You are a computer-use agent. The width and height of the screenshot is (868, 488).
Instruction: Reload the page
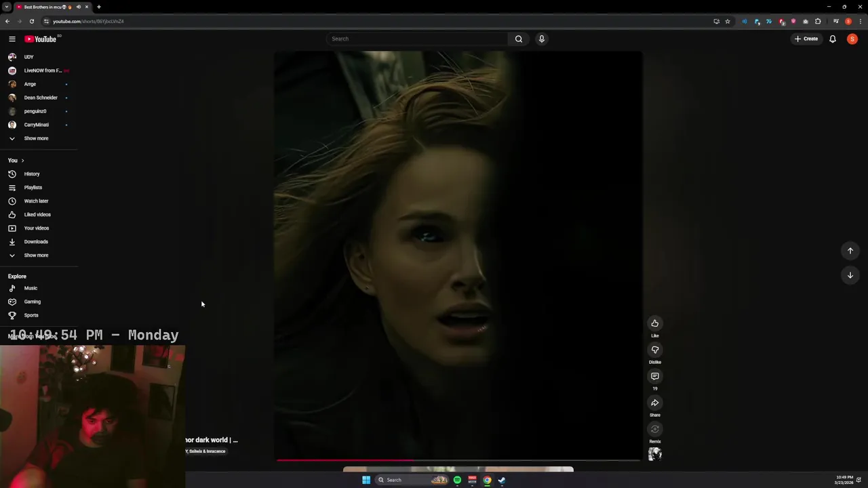[x=31, y=21]
